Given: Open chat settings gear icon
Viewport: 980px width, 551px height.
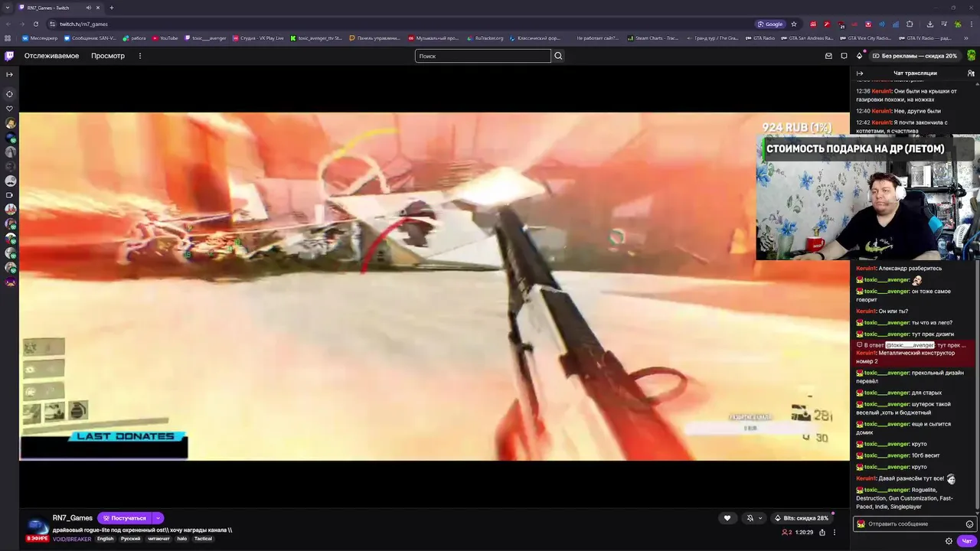Looking at the screenshot, I should 949,541.
